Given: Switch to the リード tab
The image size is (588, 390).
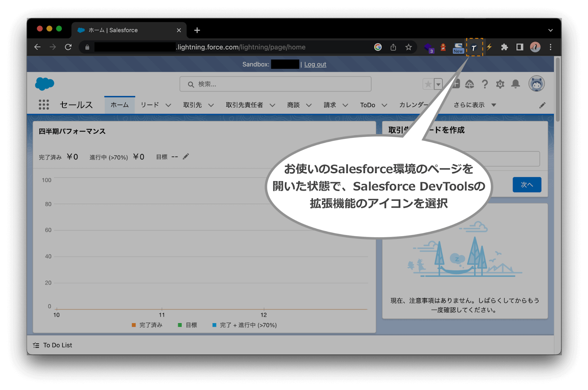Looking at the screenshot, I should point(150,105).
